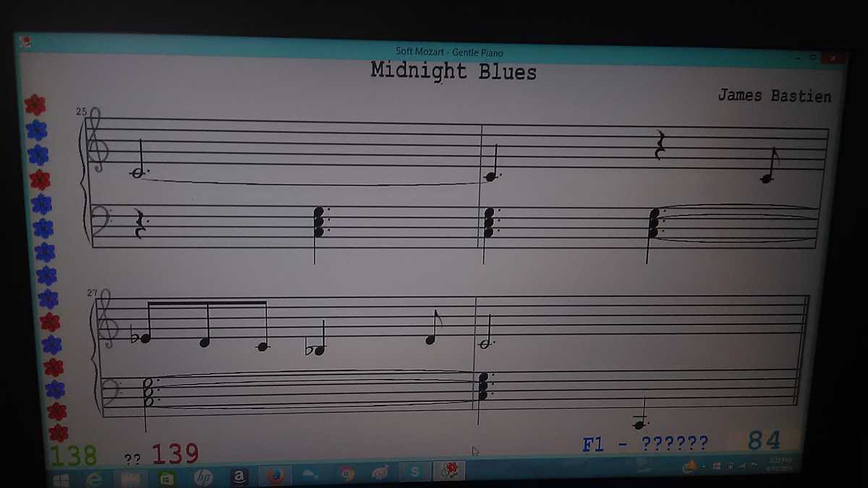Click the orange notification tray icon
Image resolution: width=868 pixels, height=488 pixels.
[690, 466]
